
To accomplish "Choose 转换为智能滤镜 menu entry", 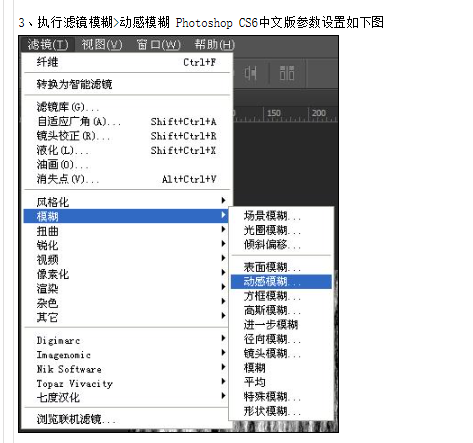I will (x=127, y=84).
